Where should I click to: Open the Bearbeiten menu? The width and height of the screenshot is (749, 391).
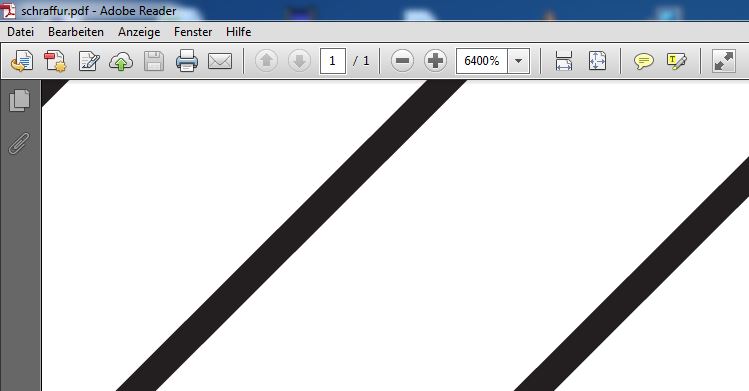pos(76,32)
